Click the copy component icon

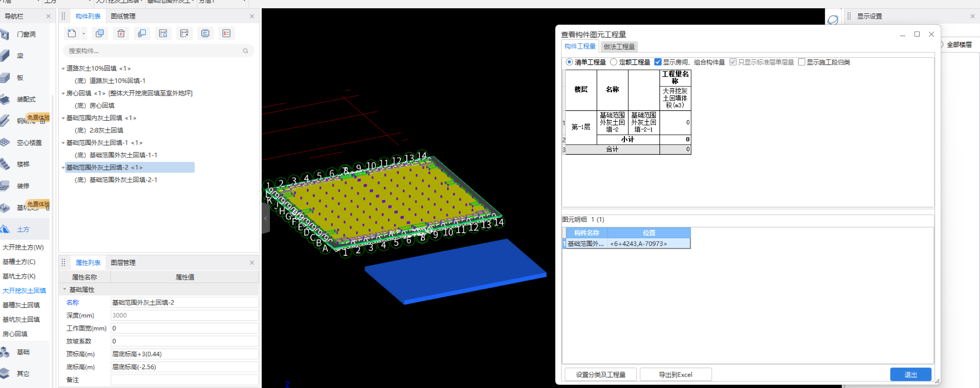[100, 33]
